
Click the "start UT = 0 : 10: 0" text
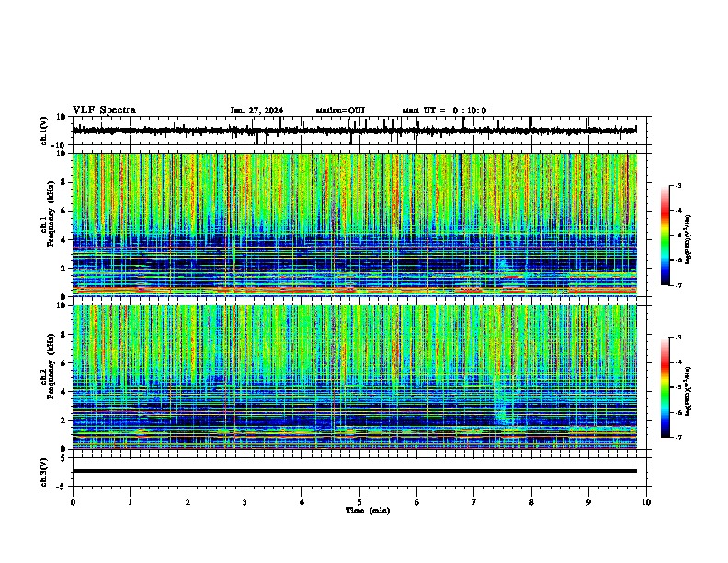pos(444,110)
